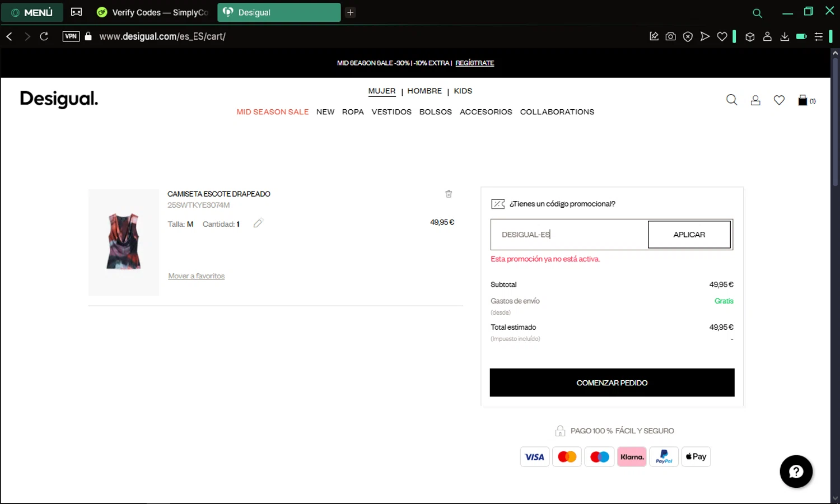Select the VISA payment logo
Image resolution: width=840 pixels, height=504 pixels.
[x=535, y=457]
